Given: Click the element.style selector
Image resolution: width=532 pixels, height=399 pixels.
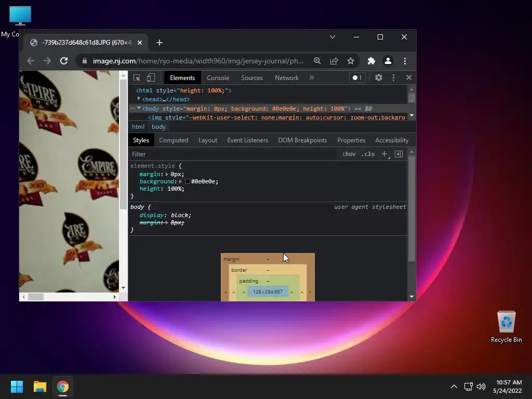Looking at the screenshot, I should click(x=153, y=166).
